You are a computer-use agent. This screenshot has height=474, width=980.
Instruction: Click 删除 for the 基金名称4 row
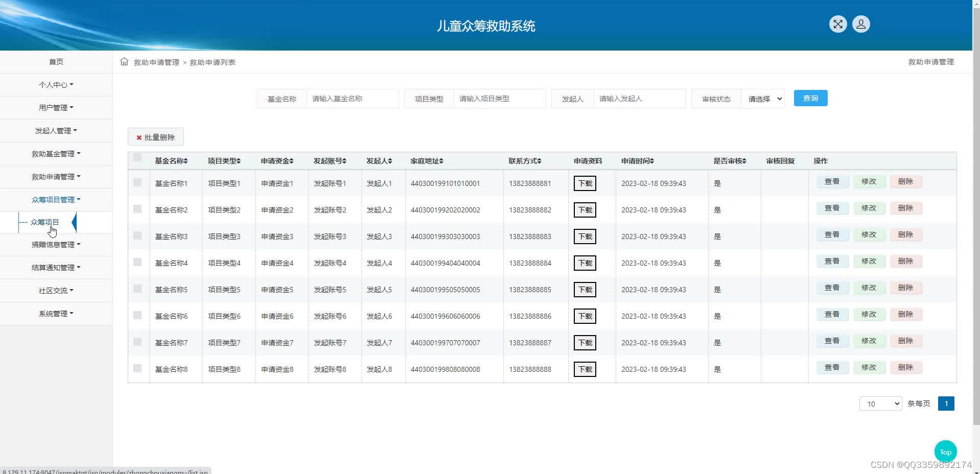(905, 261)
